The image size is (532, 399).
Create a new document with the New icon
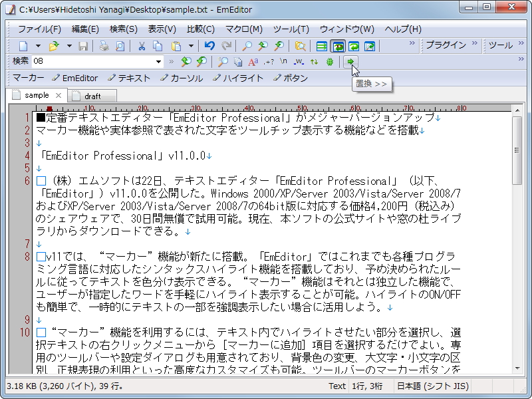click(x=23, y=47)
